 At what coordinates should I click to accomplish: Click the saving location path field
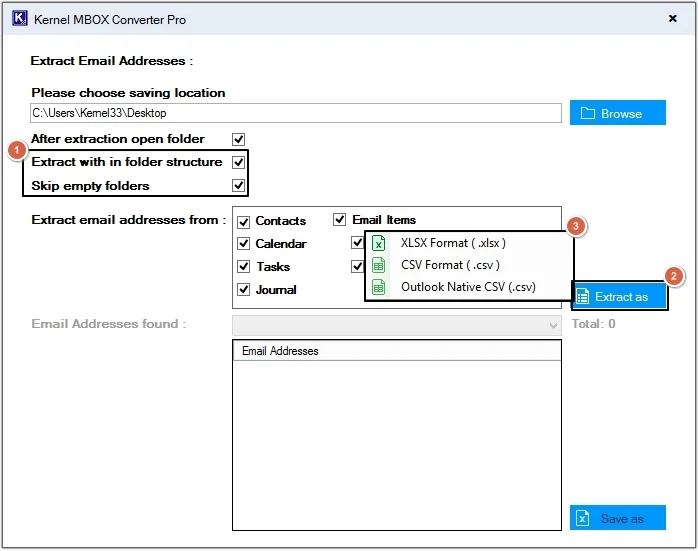click(x=296, y=113)
